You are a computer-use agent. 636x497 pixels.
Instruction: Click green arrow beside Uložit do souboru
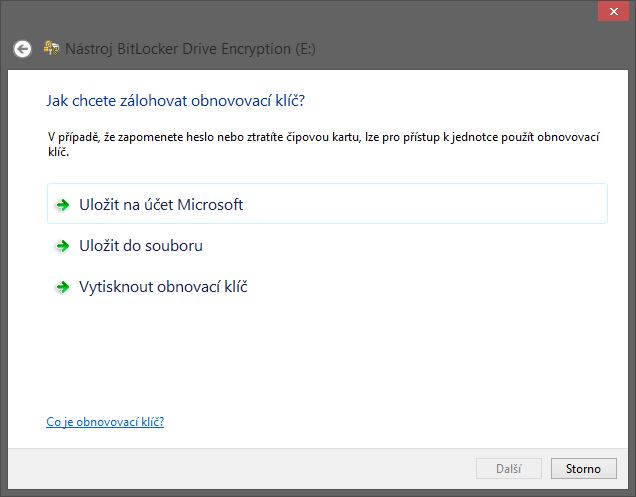pyautogui.click(x=62, y=246)
